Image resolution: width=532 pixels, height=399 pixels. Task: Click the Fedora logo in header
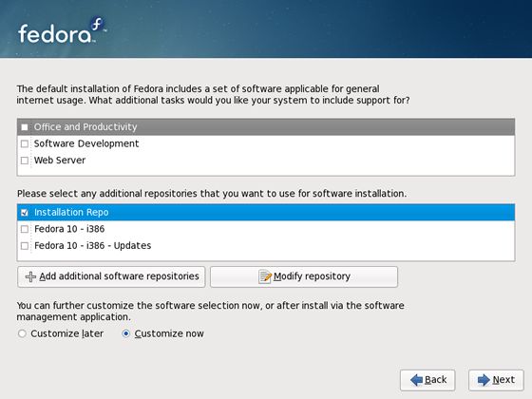(x=62, y=30)
